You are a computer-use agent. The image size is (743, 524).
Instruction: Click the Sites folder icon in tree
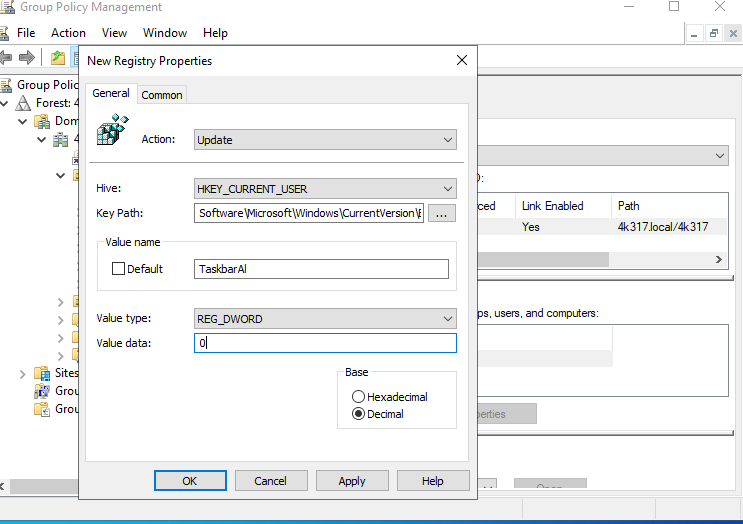tap(42, 373)
